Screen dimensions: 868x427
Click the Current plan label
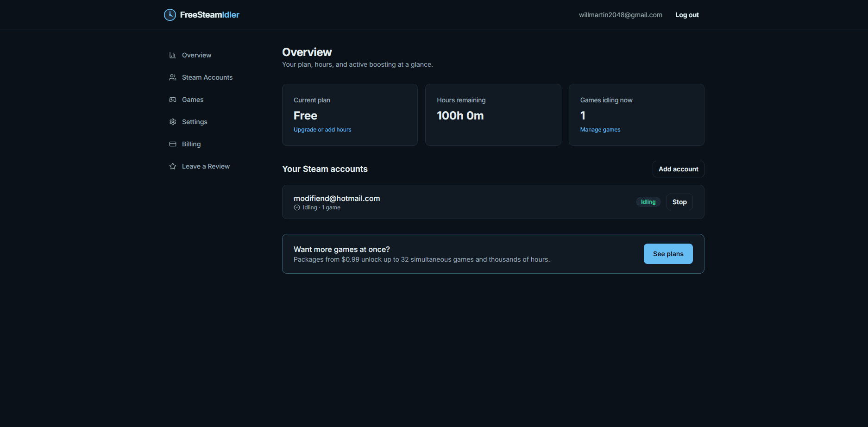click(312, 100)
